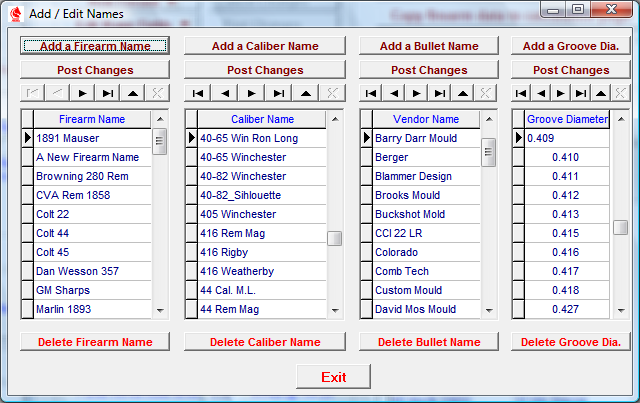This screenshot has width=640, height=403.
Task: Jump to first Caliber record
Action: click(198, 93)
